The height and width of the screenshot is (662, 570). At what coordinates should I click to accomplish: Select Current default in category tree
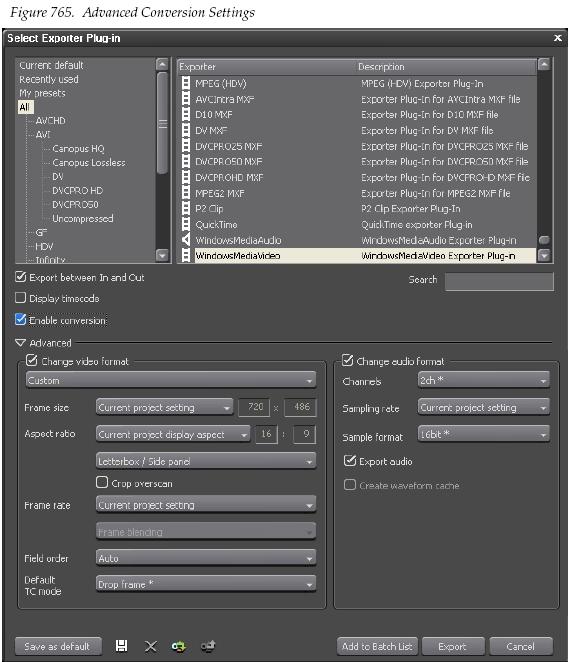[x=51, y=65]
